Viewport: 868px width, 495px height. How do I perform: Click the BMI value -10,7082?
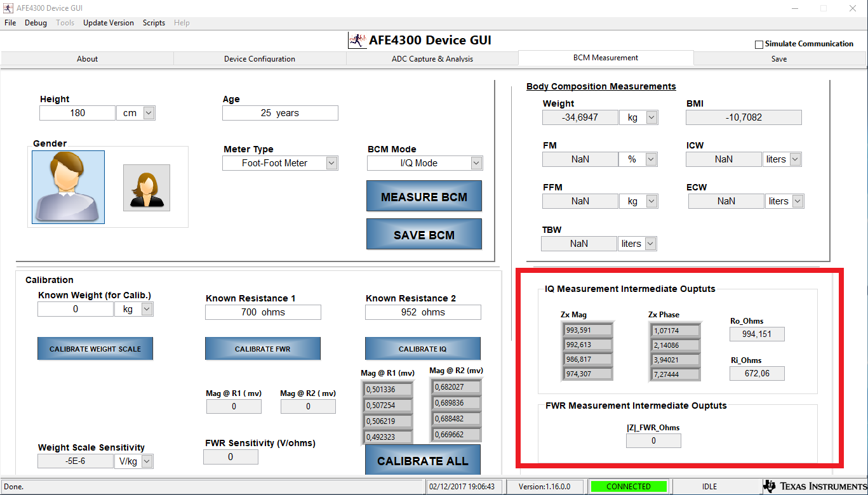click(x=744, y=117)
